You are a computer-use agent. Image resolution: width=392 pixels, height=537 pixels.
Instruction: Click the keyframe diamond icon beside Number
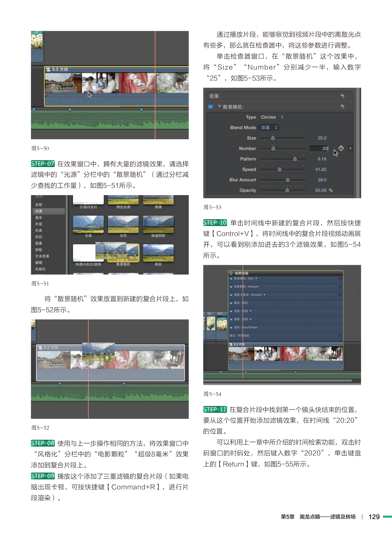click(341, 148)
